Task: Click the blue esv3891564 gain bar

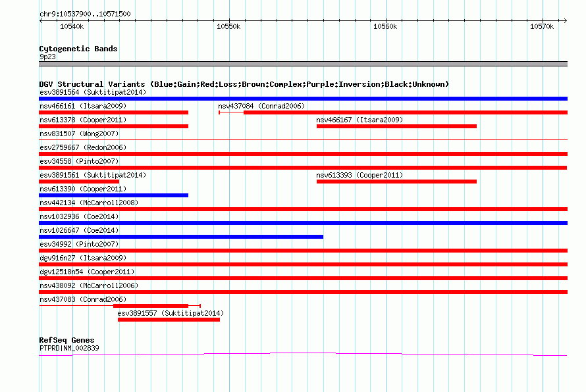Action: pyautogui.click(x=303, y=99)
